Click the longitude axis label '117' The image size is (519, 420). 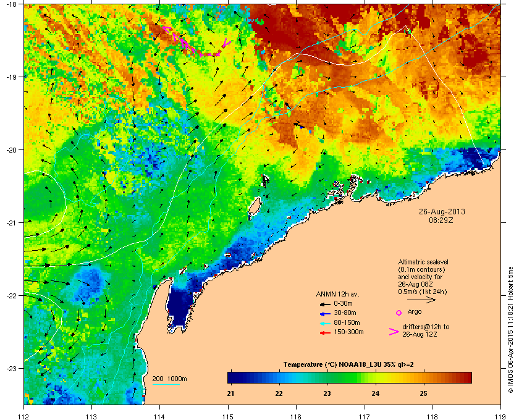(x=365, y=417)
